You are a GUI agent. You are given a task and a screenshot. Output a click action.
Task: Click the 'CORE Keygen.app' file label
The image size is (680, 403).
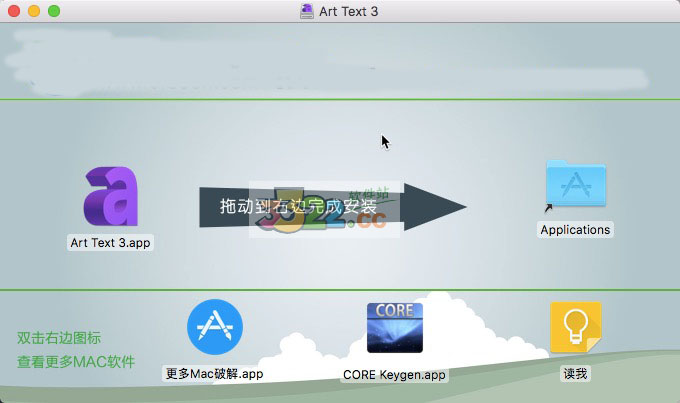coord(394,374)
